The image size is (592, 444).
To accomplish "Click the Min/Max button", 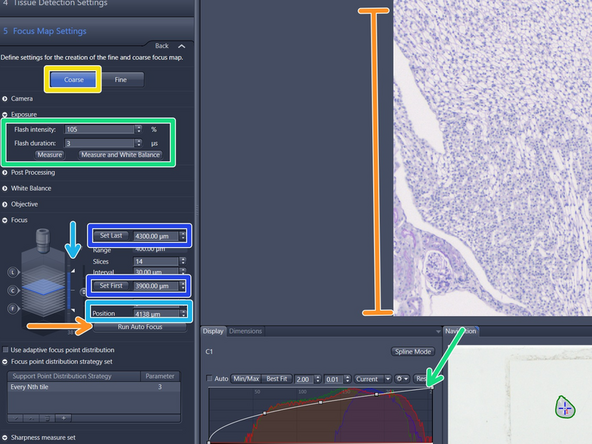I will pos(246,379).
